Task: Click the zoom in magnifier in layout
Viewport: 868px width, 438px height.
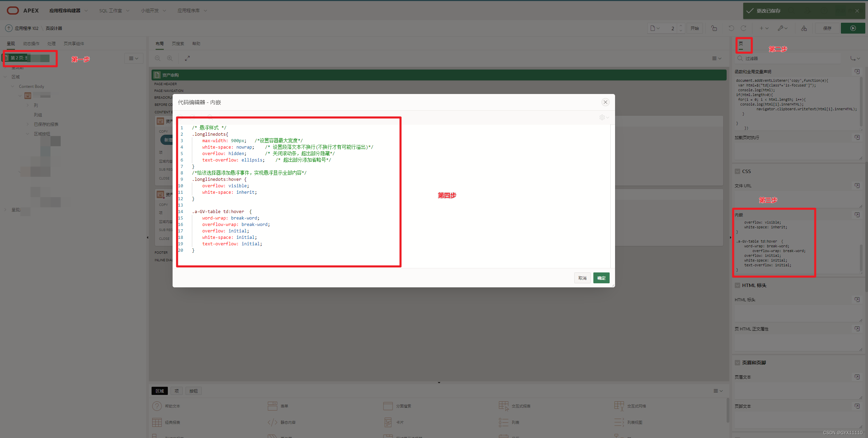Action: [170, 58]
